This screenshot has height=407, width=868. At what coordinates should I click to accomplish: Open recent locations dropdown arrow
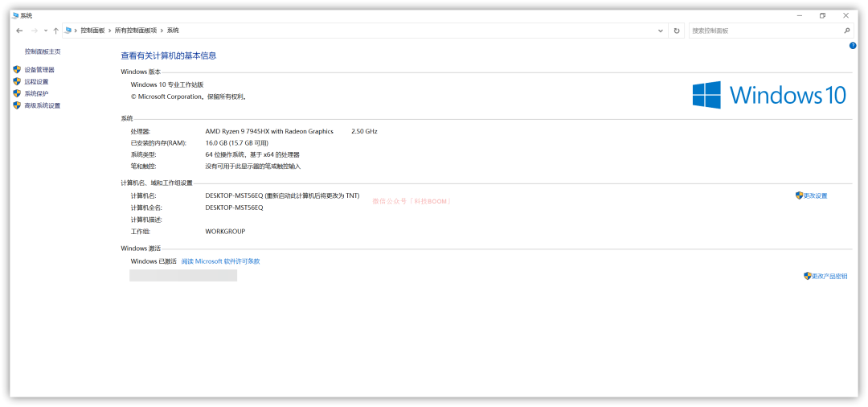coord(46,31)
